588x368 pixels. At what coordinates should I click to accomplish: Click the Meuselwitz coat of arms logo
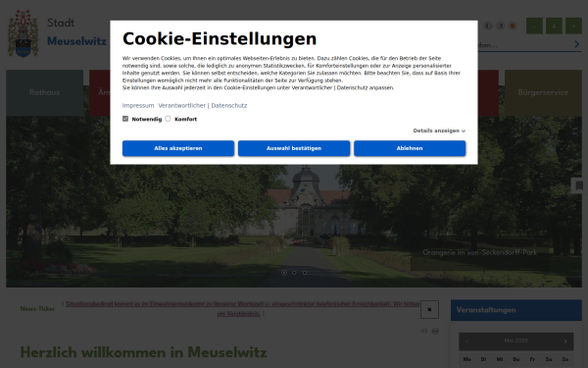click(x=24, y=33)
